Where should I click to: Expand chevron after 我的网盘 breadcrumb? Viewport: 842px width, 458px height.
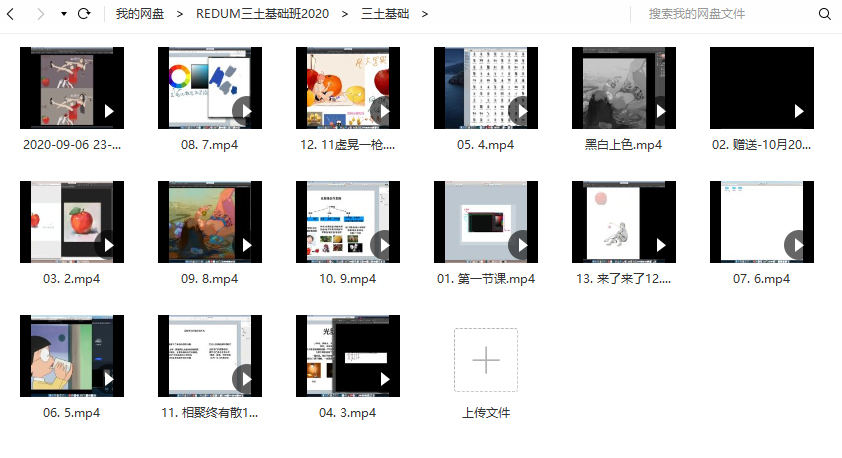click(180, 14)
